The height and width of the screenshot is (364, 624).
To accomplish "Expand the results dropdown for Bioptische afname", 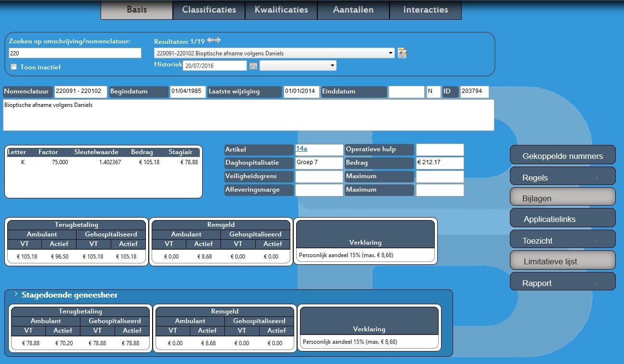I will coord(274,53).
